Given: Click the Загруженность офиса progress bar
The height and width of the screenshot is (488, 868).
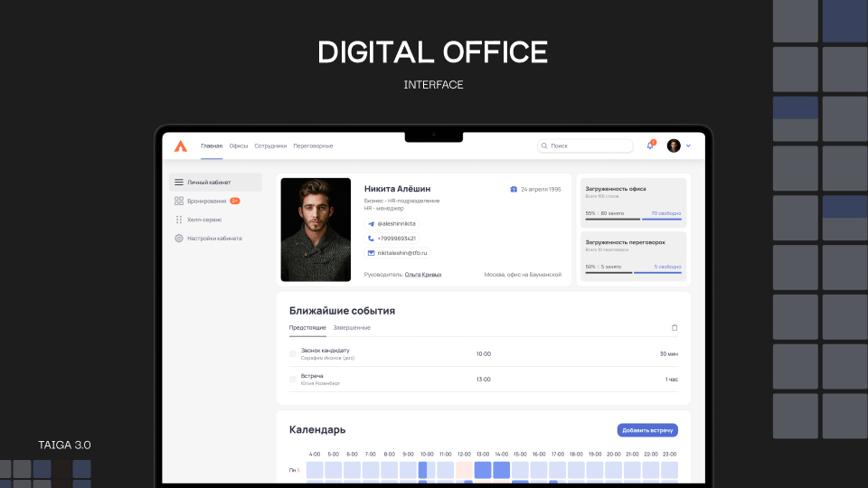Looking at the screenshot, I should [x=633, y=219].
